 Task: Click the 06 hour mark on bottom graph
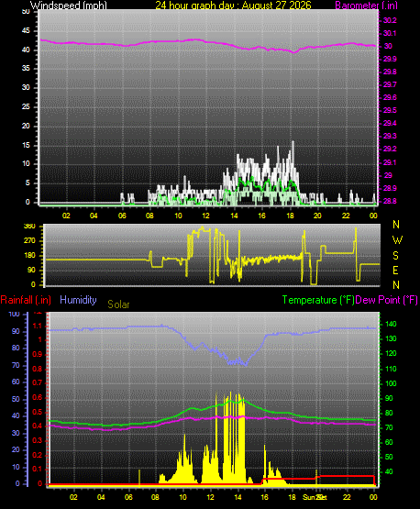pyautogui.click(x=128, y=497)
